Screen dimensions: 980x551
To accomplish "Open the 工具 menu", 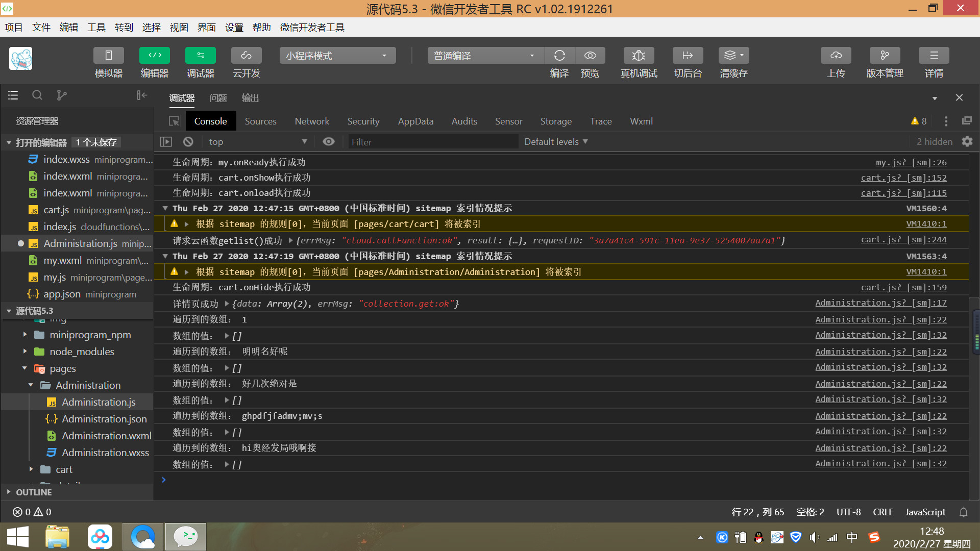I will (x=96, y=28).
